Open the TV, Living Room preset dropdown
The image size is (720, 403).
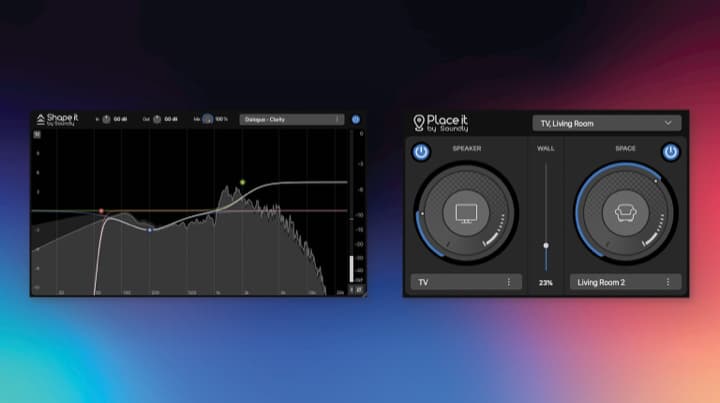pos(607,123)
